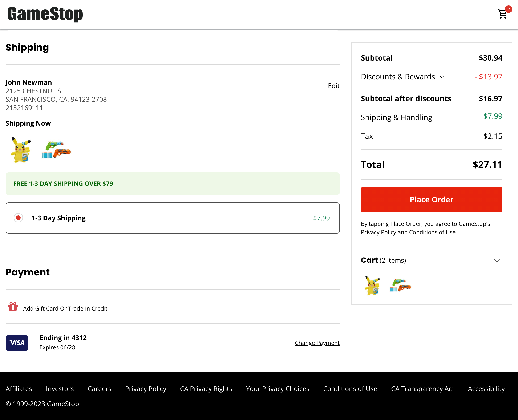Select the 1-3 Day Shipping radio button
The image size is (518, 420).
[x=18, y=218]
